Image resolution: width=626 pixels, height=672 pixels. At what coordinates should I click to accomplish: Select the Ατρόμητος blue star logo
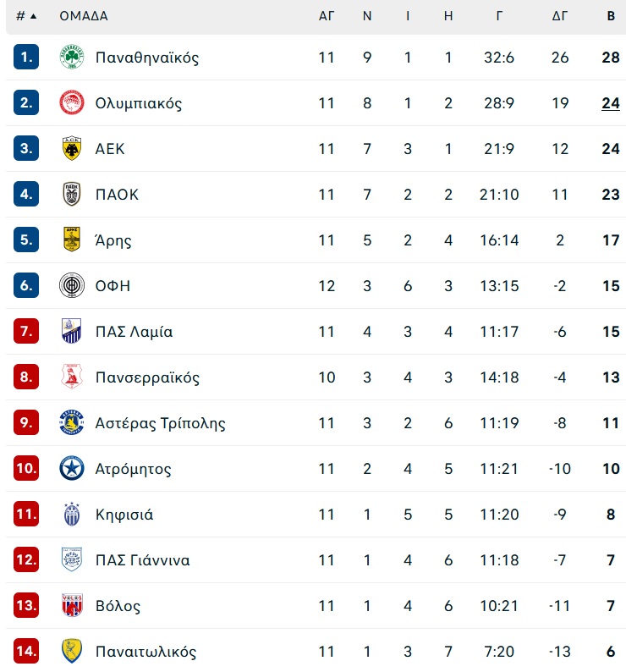pos(72,468)
